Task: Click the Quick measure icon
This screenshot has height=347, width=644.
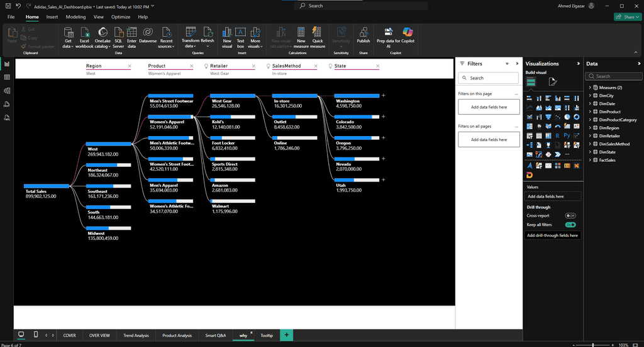Action: point(318,37)
